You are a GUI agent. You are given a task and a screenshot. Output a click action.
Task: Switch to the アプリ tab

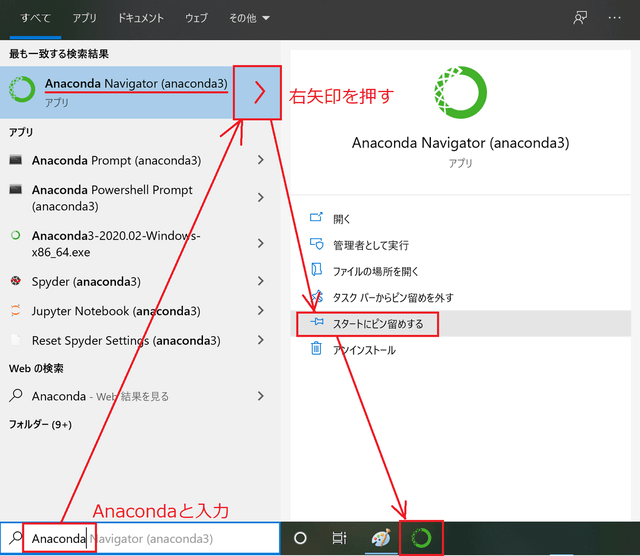pyautogui.click(x=84, y=18)
